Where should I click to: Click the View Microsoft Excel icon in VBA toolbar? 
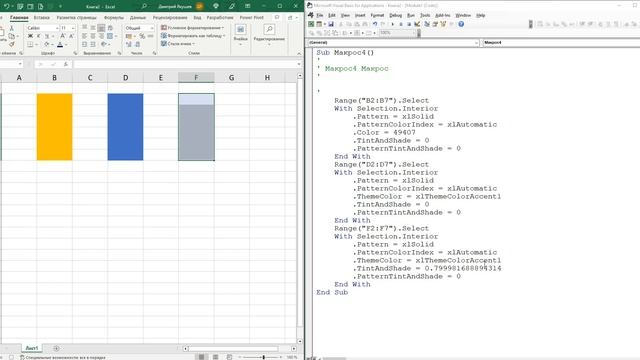tap(311, 24)
